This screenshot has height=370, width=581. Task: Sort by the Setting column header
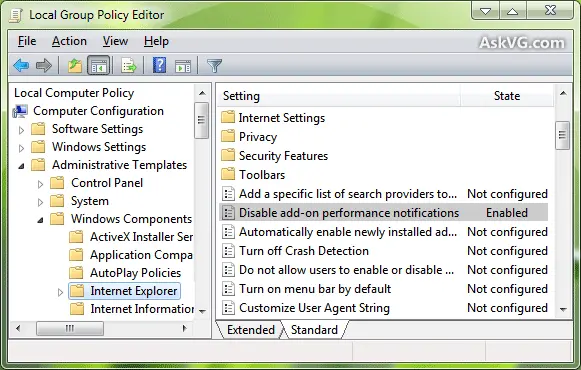(x=339, y=96)
